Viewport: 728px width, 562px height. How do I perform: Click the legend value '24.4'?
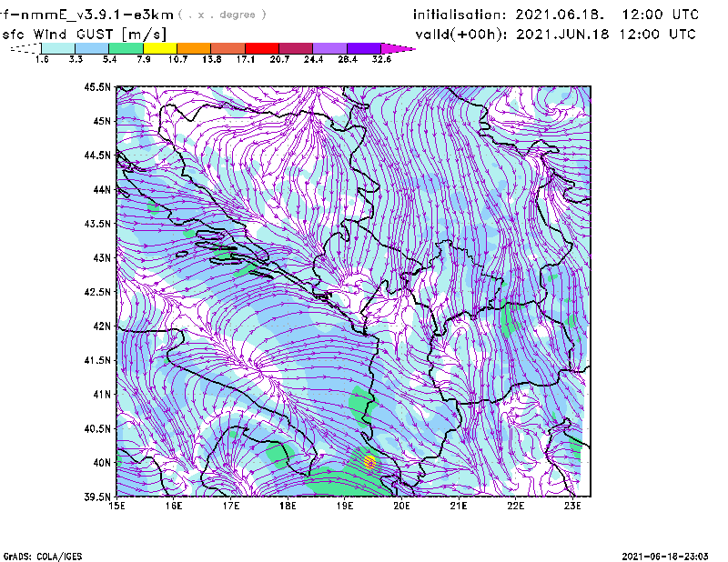313,59
